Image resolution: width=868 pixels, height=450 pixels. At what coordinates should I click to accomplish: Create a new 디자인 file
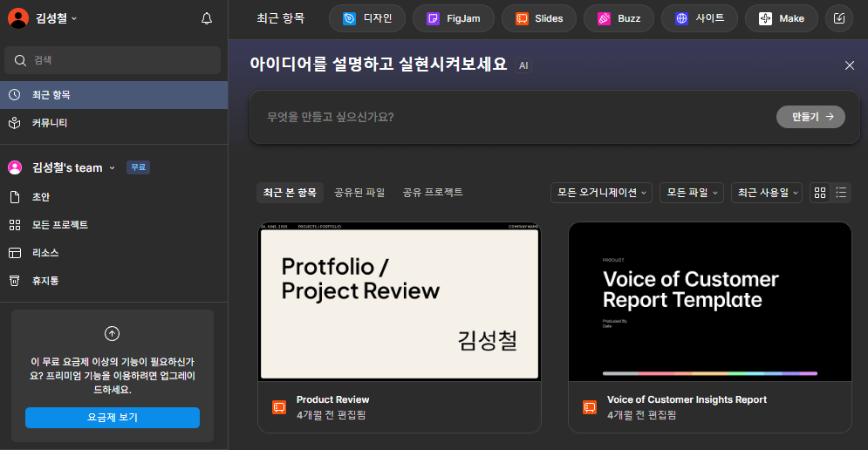(x=367, y=18)
